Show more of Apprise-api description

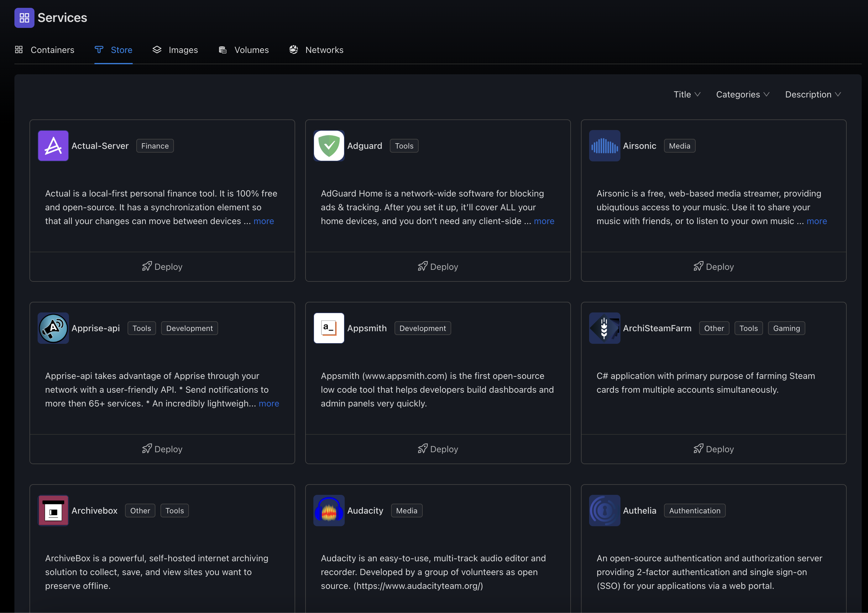(269, 404)
